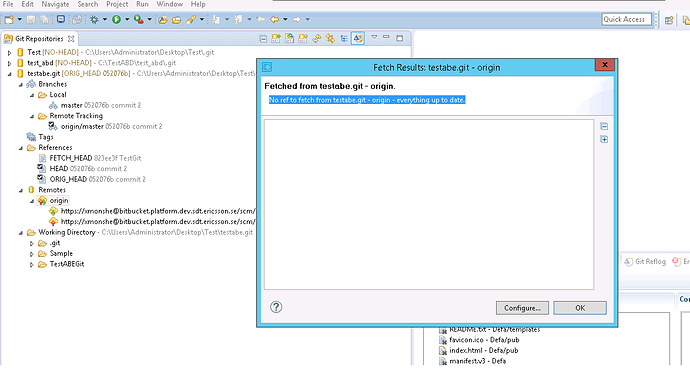Toggle the highlighted branch commit display icon
The height and width of the screenshot is (390, 690).
click(x=358, y=39)
